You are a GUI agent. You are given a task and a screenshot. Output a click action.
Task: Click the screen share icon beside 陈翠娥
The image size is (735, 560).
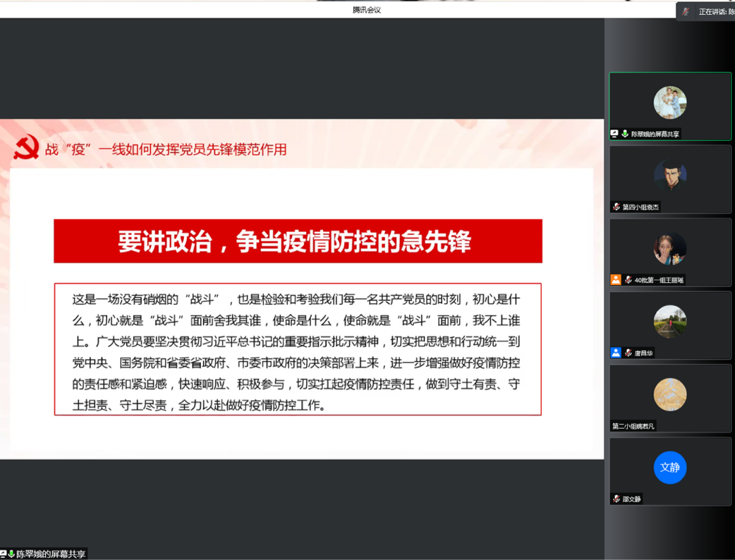pyautogui.click(x=614, y=134)
